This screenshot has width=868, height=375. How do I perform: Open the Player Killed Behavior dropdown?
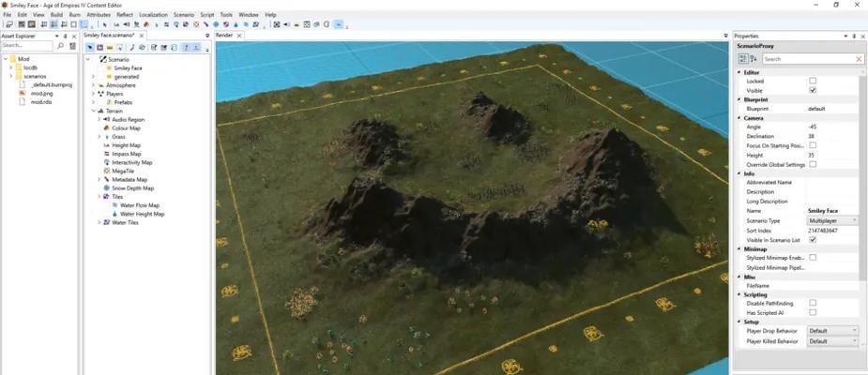coord(832,341)
